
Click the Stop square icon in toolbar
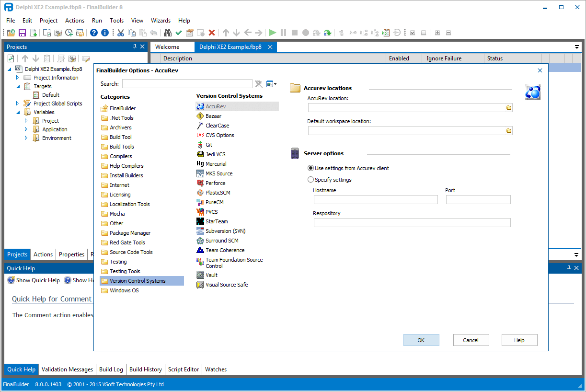(295, 33)
